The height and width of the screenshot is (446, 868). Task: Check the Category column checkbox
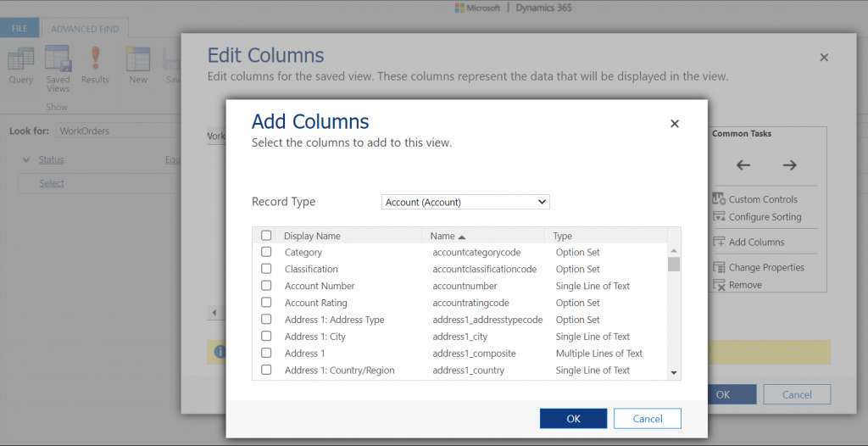(x=266, y=252)
